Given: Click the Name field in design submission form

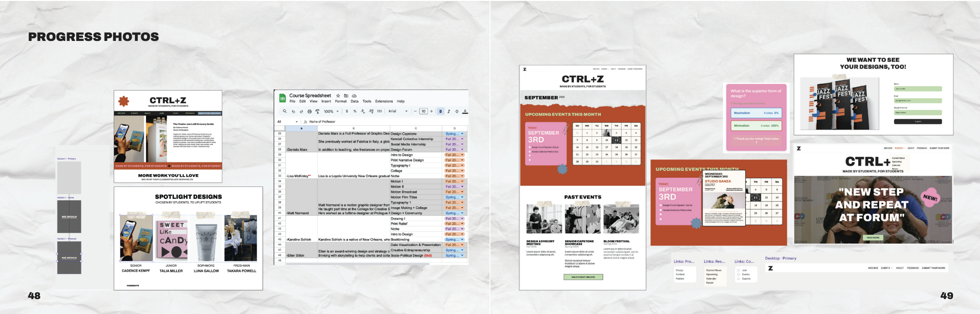Looking at the screenshot, I should pos(918,89).
